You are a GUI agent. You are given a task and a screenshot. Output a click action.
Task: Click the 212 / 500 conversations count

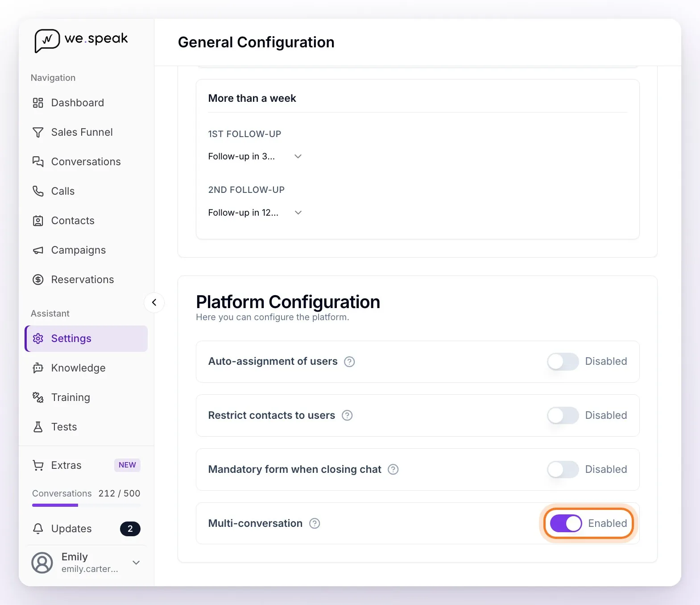(x=119, y=493)
